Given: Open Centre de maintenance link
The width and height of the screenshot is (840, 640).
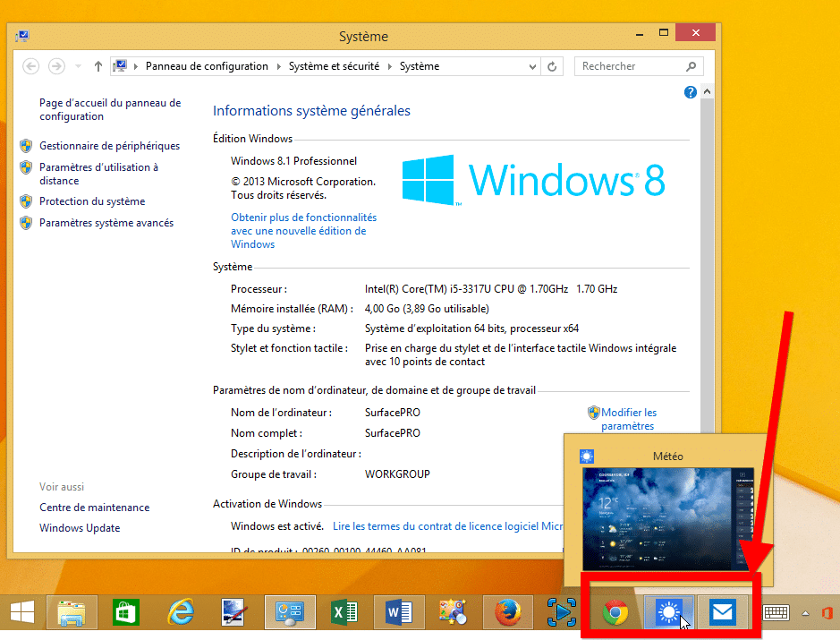Looking at the screenshot, I should (94, 507).
